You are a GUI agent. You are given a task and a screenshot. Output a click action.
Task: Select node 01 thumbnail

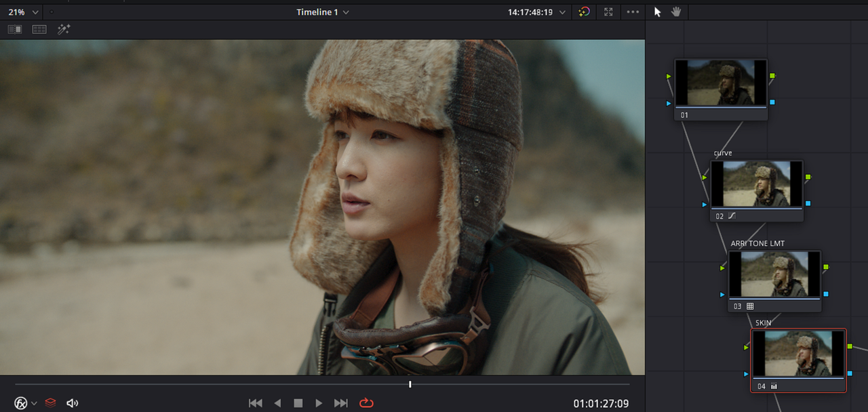click(x=721, y=83)
